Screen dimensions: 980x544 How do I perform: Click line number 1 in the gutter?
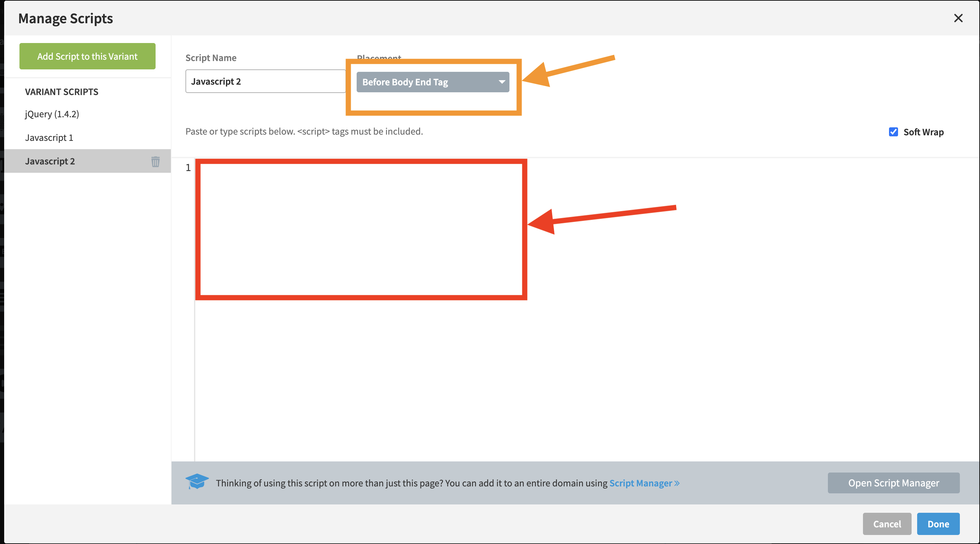pos(188,168)
